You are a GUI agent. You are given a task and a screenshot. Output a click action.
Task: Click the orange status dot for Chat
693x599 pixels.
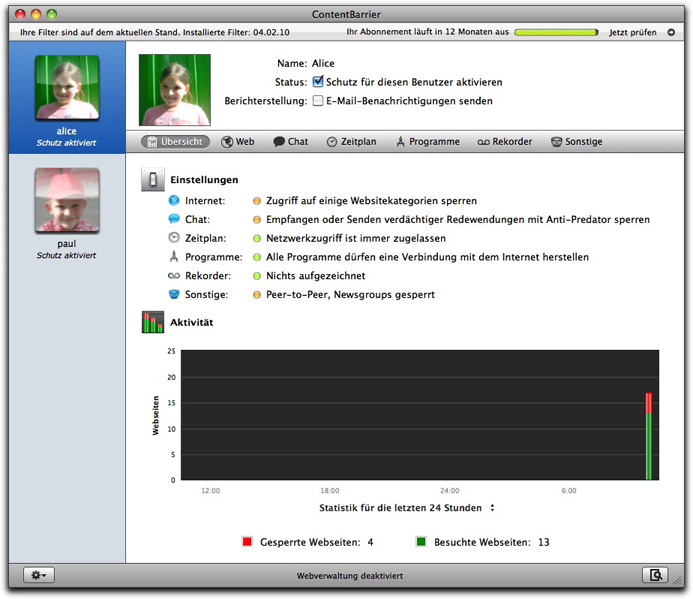pos(256,220)
